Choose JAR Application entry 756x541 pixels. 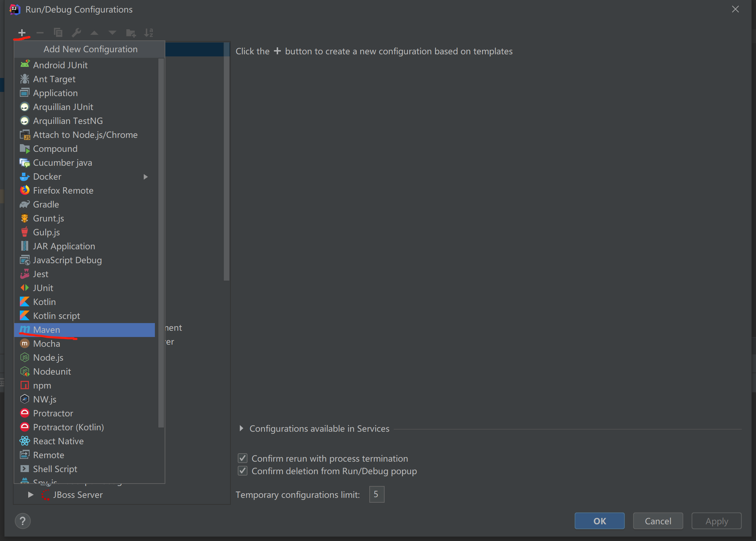point(85,246)
